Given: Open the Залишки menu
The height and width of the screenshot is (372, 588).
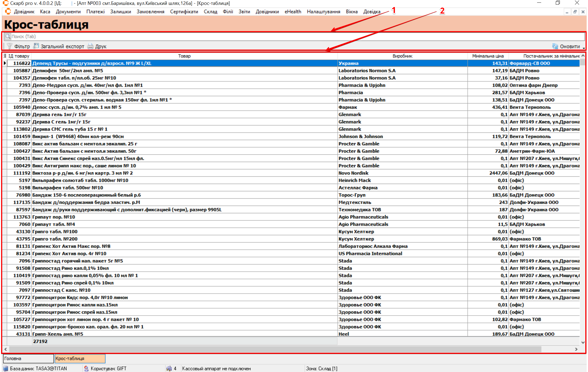Looking at the screenshot, I should (121, 12).
